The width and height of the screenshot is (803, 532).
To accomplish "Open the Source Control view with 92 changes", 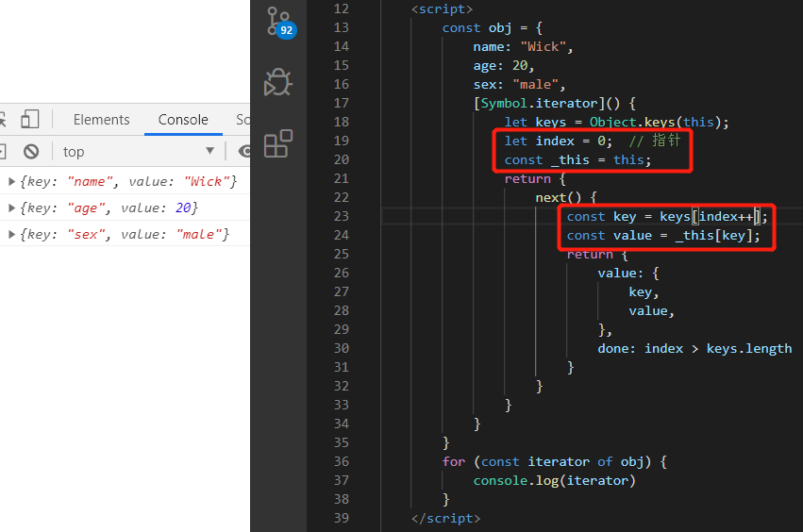I will pyautogui.click(x=280, y=23).
